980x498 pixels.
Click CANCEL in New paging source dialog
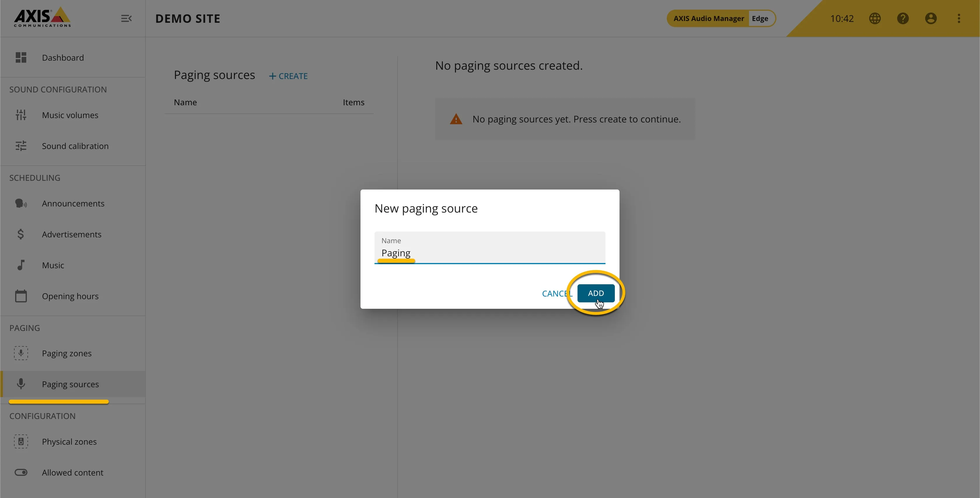557,293
